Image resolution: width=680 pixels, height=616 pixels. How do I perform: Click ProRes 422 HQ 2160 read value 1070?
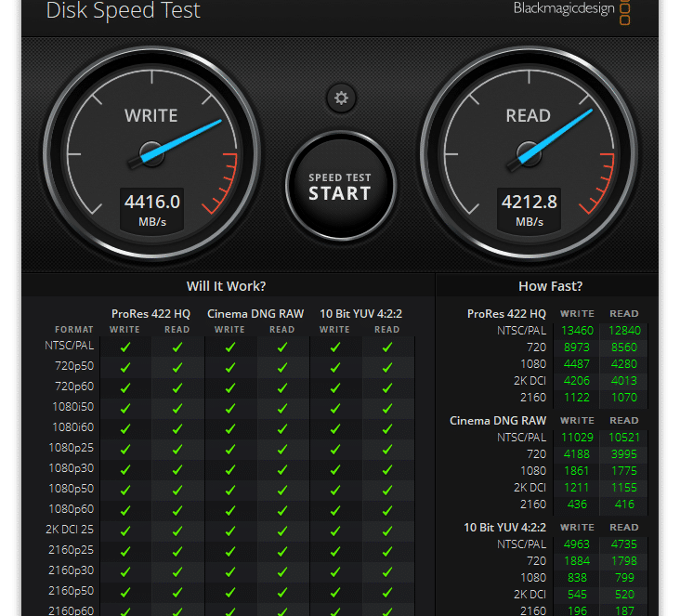[624, 398]
